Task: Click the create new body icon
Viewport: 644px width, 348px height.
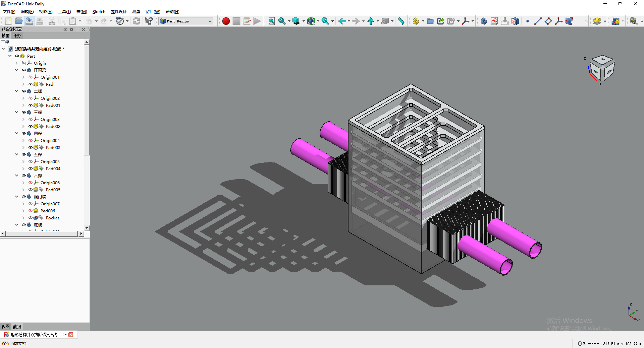Action: point(484,21)
